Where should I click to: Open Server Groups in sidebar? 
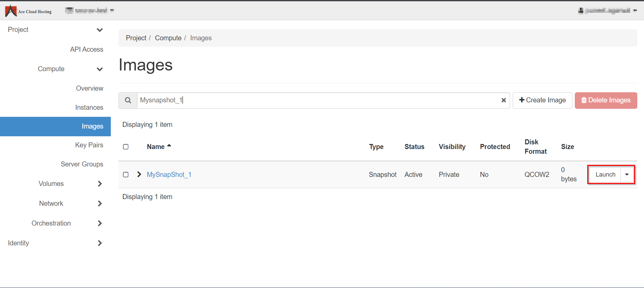[x=82, y=164]
